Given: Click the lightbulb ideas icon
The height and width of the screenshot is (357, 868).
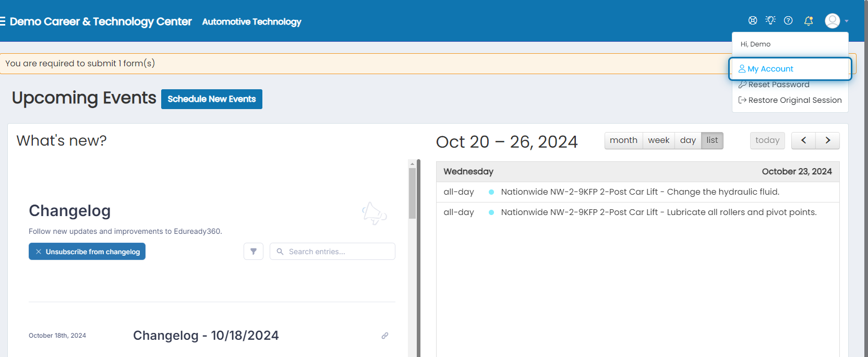Looking at the screenshot, I should click(x=770, y=20).
